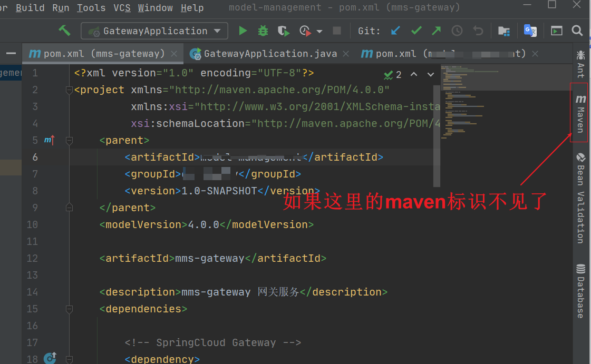
Task: Click the editor vertical scrollbar thumb
Action: 437,132
